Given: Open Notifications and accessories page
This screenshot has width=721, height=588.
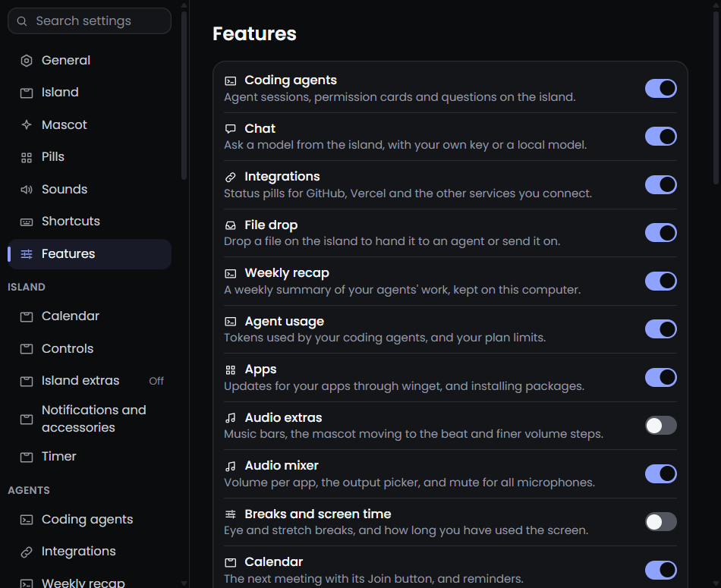Looking at the screenshot, I should (x=90, y=419).
